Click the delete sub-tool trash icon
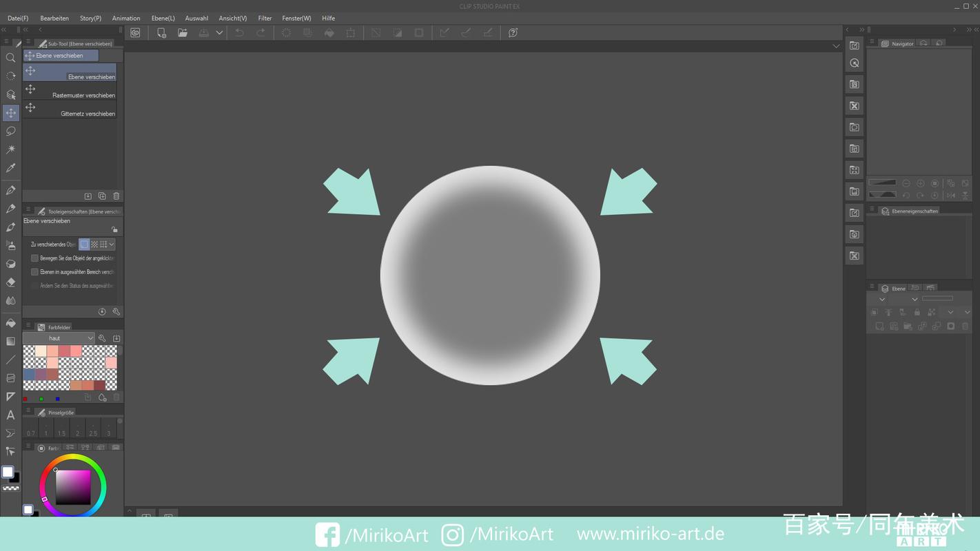The width and height of the screenshot is (980, 551). [x=116, y=196]
